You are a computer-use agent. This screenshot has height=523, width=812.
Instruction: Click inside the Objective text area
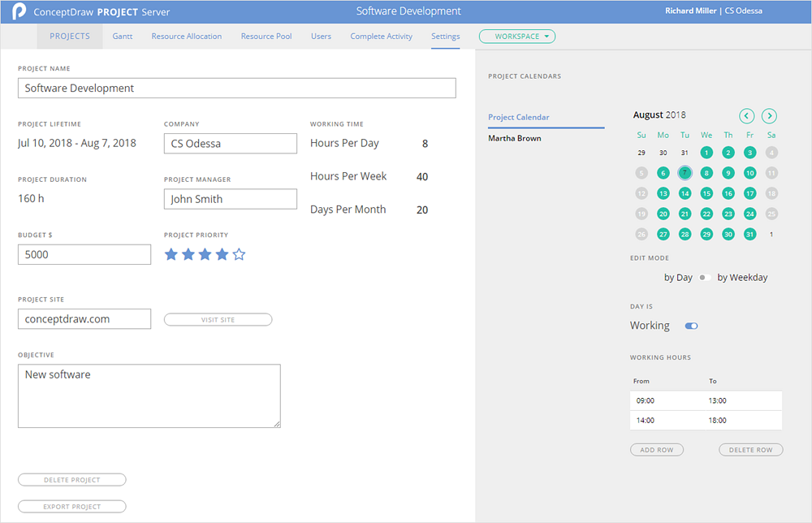149,396
